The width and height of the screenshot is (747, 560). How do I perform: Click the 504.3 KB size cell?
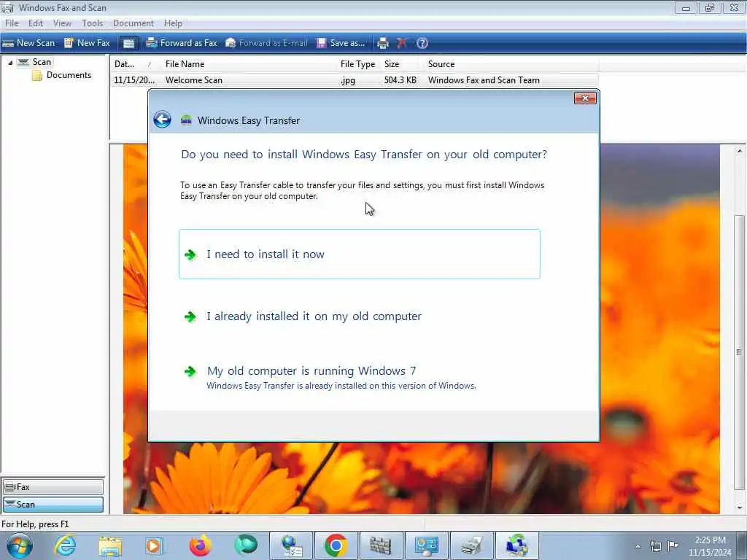(x=400, y=80)
